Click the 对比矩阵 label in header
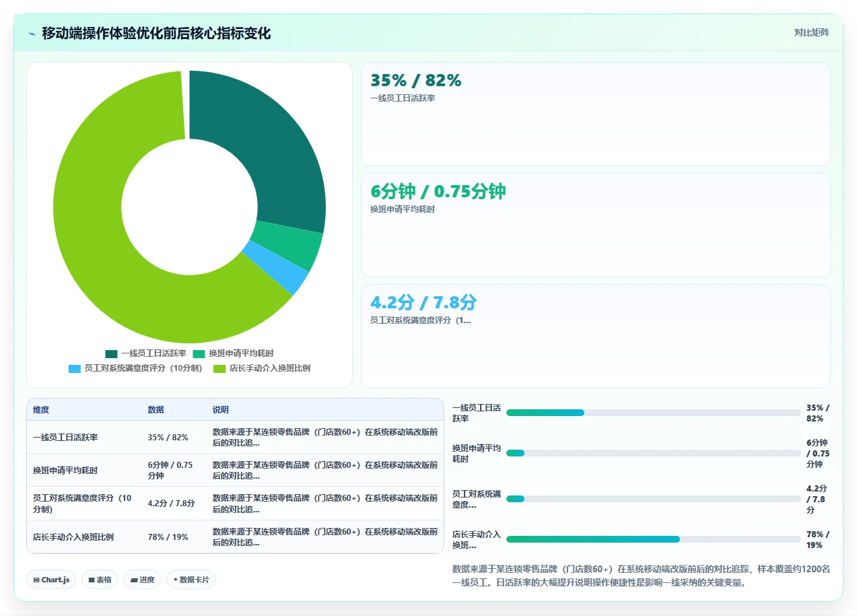 click(x=811, y=32)
